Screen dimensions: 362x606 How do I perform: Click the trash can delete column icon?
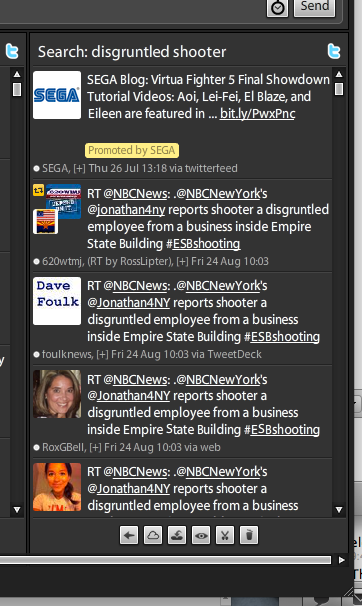249,535
